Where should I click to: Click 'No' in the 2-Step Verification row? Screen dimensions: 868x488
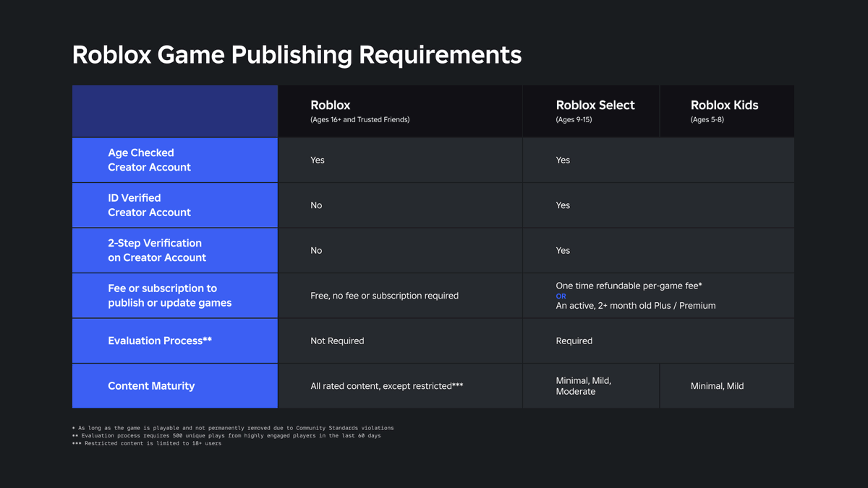pyautogui.click(x=316, y=250)
